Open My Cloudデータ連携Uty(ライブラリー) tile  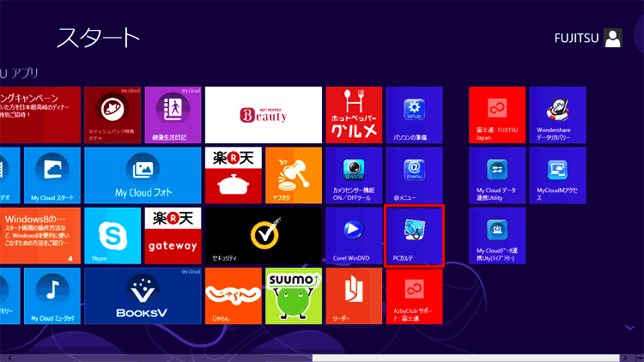point(497,236)
